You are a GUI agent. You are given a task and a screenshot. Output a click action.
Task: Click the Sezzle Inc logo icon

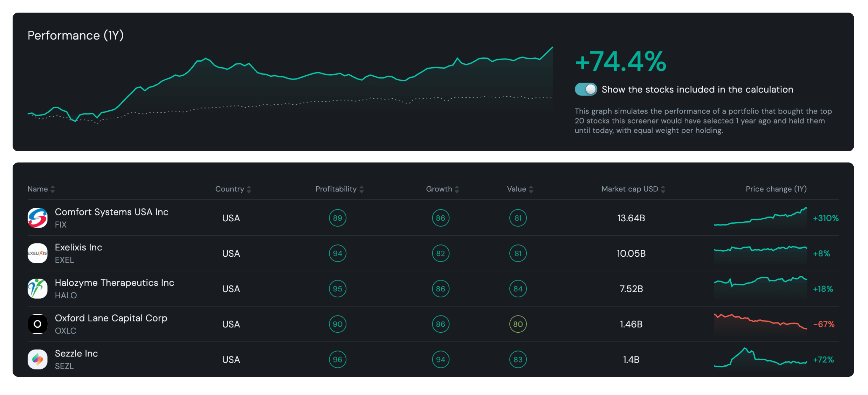37,359
